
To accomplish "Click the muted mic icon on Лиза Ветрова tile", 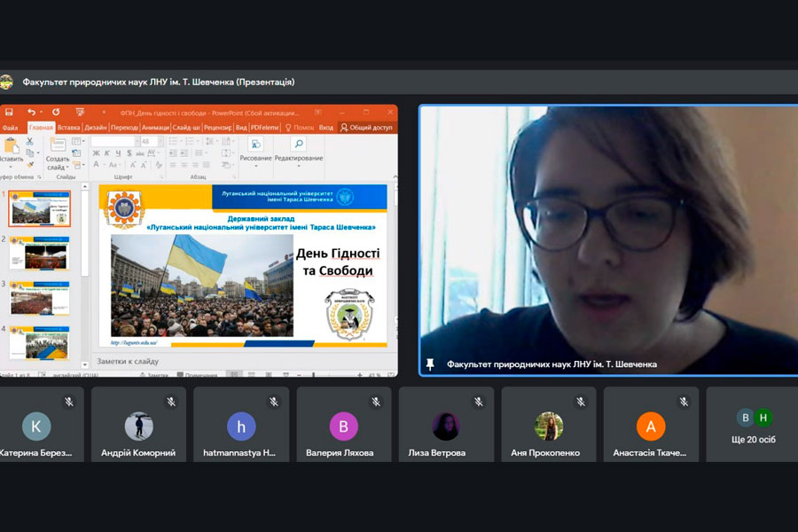I will click(479, 402).
